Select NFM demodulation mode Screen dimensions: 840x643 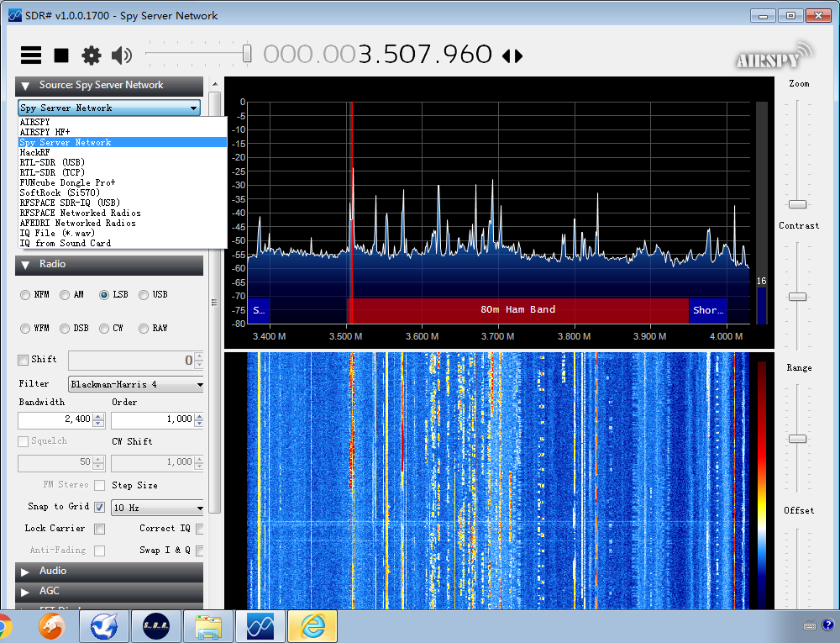point(25,295)
